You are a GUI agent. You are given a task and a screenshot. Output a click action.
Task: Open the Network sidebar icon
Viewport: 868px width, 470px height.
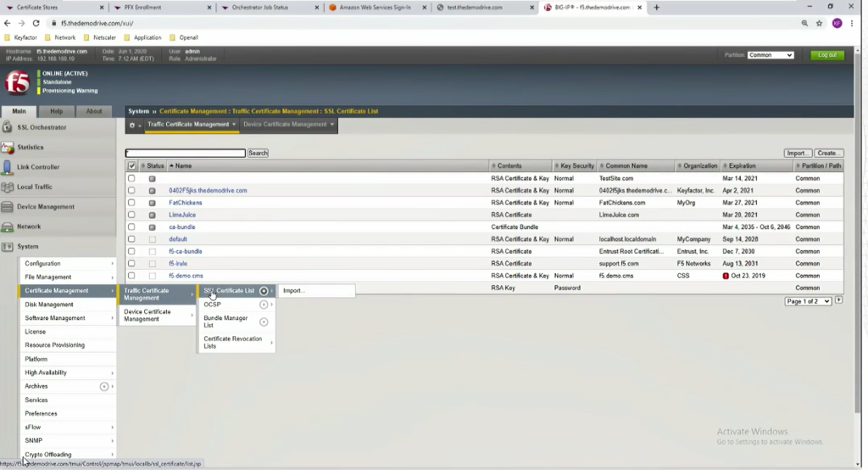point(7,227)
